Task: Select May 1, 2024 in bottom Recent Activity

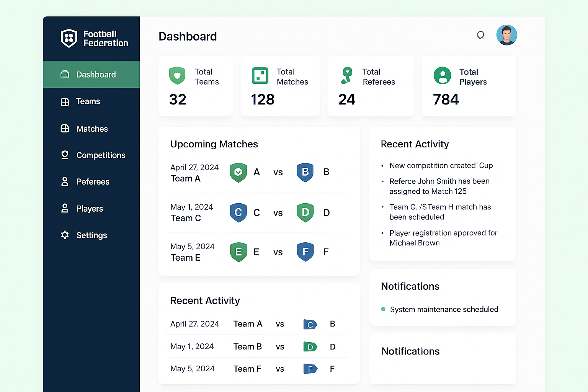Action: 192,346
